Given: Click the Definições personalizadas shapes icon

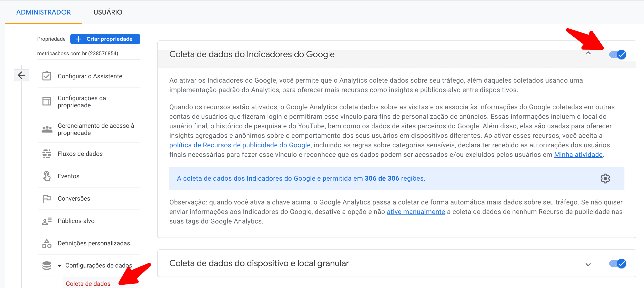Looking at the screenshot, I should (47, 243).
